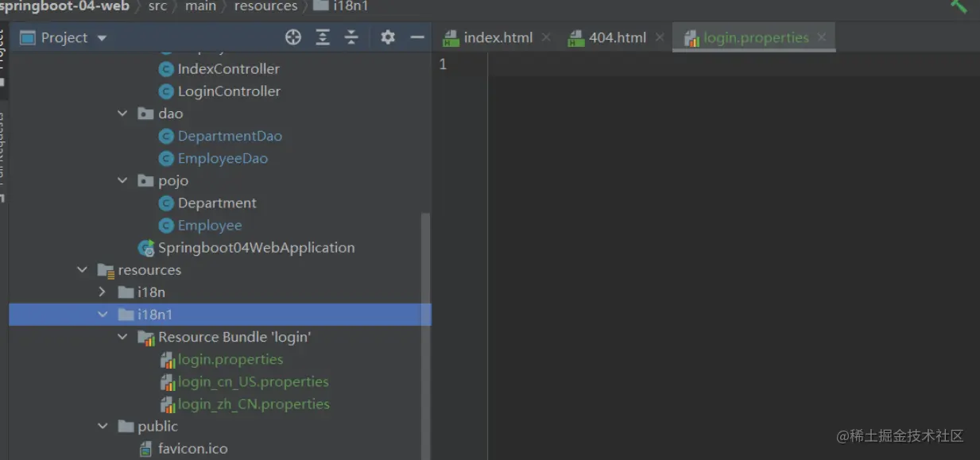Click the Project panel title label

64,37
